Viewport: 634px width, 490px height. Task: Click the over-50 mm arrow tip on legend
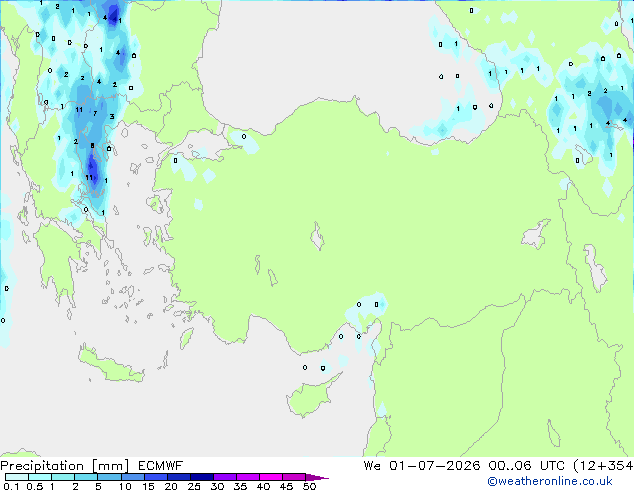(317, 477)
